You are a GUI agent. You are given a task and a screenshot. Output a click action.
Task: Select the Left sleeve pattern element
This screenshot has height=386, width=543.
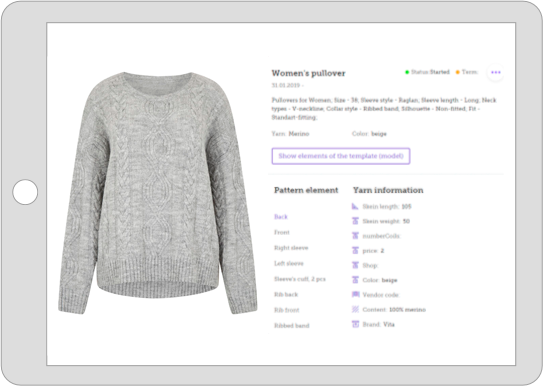pos(288,263)
